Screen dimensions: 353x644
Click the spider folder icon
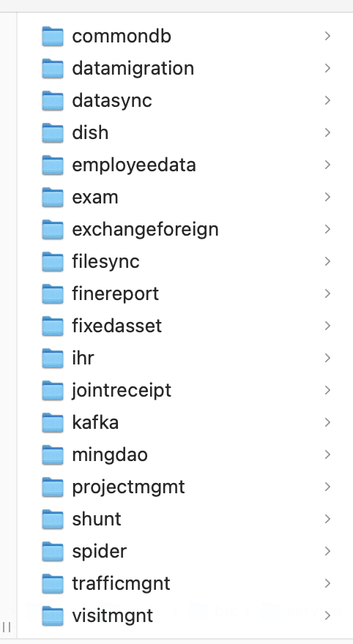pyautogui.click(x=53, y=551)
